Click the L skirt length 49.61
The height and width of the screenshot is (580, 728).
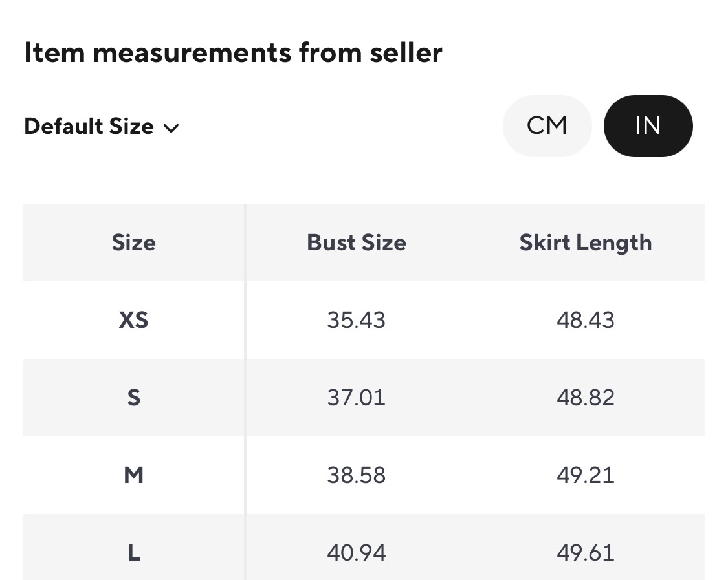coord(585,553)
